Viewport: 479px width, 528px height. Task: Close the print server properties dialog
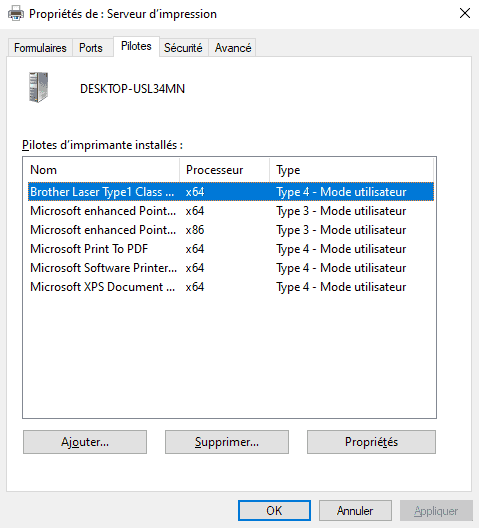tap(465, 13)
